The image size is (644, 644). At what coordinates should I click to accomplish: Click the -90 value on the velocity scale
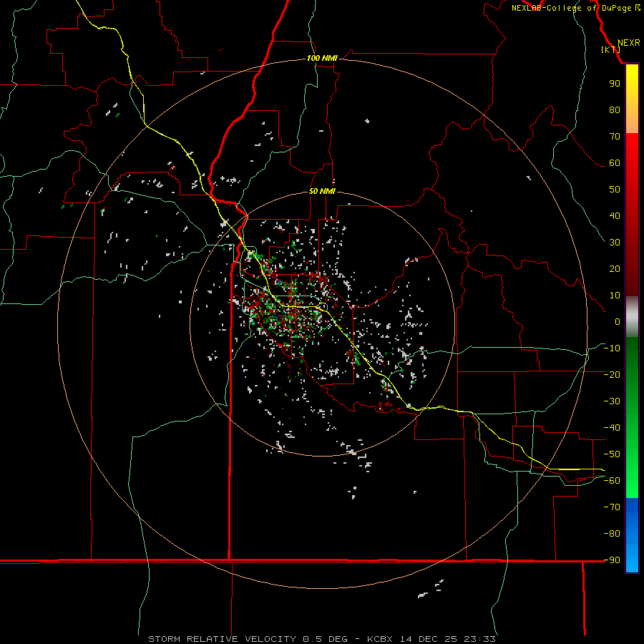coord(612,560)
